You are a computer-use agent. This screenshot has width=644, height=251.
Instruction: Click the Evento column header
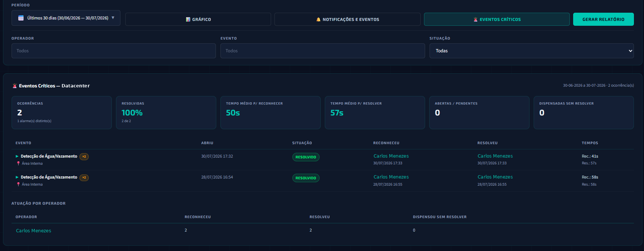pos(23,143)
